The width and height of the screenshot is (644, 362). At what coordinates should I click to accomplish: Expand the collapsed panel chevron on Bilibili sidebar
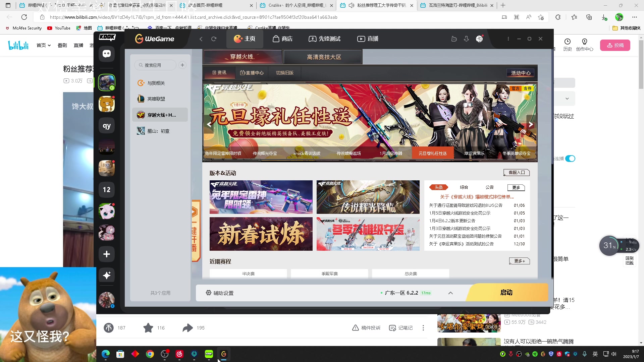point(567,99)
